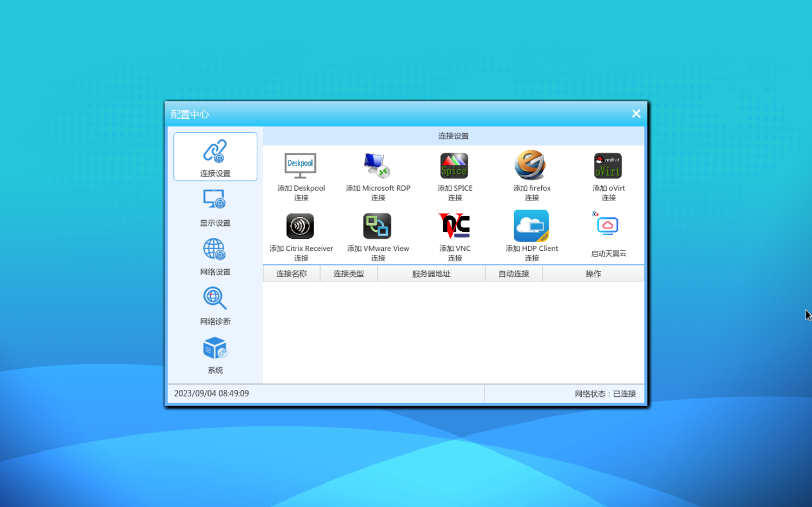Launch 启动天翼云 cloud desktop
This screenshot has width=812, height=507.
click(609, 234)
